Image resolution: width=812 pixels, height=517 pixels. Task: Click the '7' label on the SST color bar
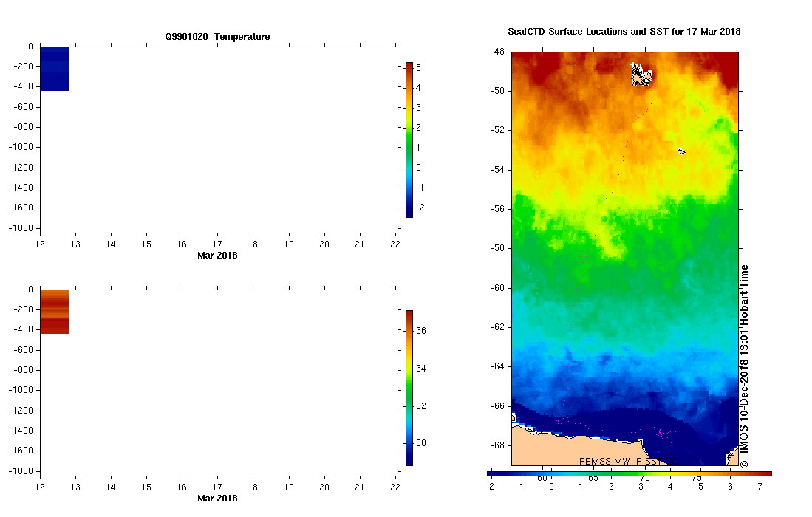[x=760, y=487]
